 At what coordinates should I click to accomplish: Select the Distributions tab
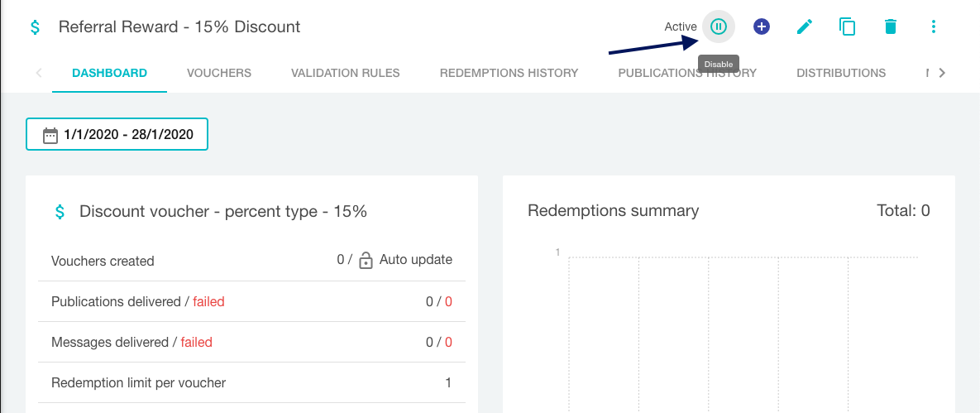point(840,73)
